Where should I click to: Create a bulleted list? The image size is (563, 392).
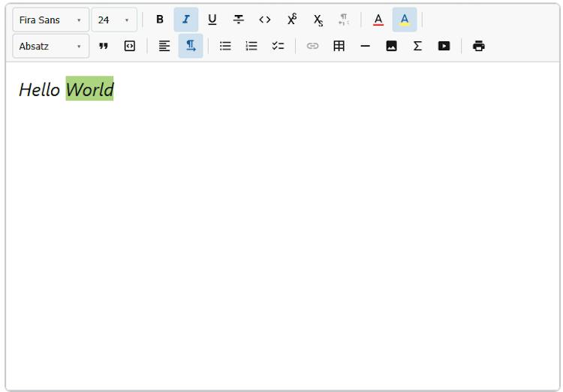[x=225, y=46]
